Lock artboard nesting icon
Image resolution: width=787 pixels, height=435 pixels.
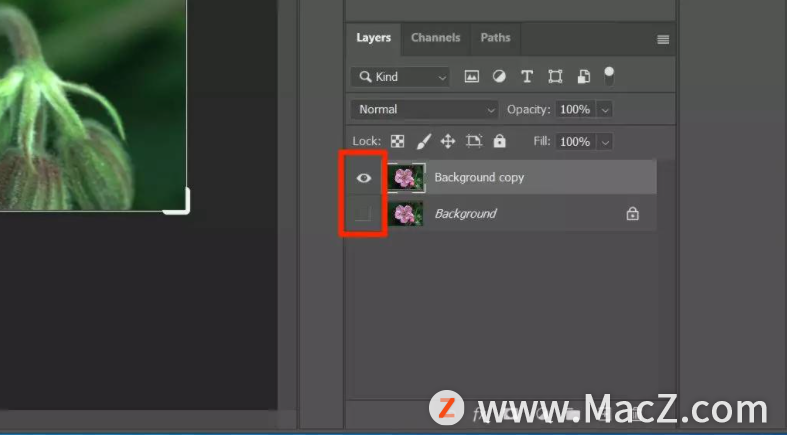pyautogui.click(x=474, y=141)
